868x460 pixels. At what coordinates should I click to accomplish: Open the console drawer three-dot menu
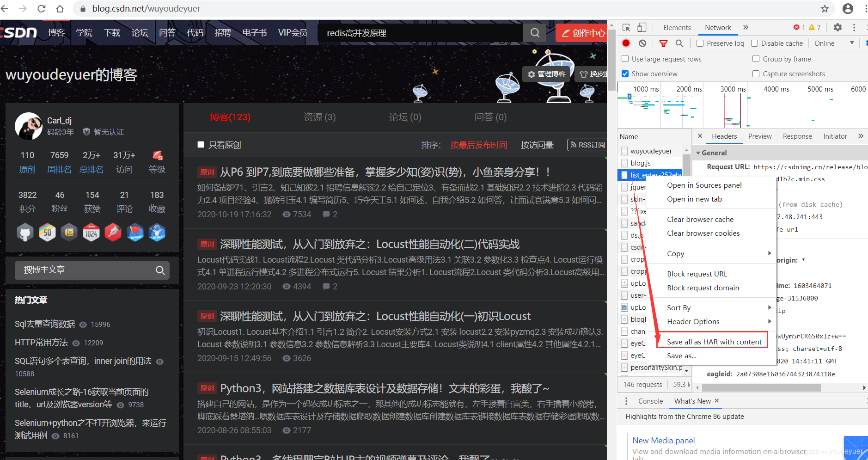[626, 401]
